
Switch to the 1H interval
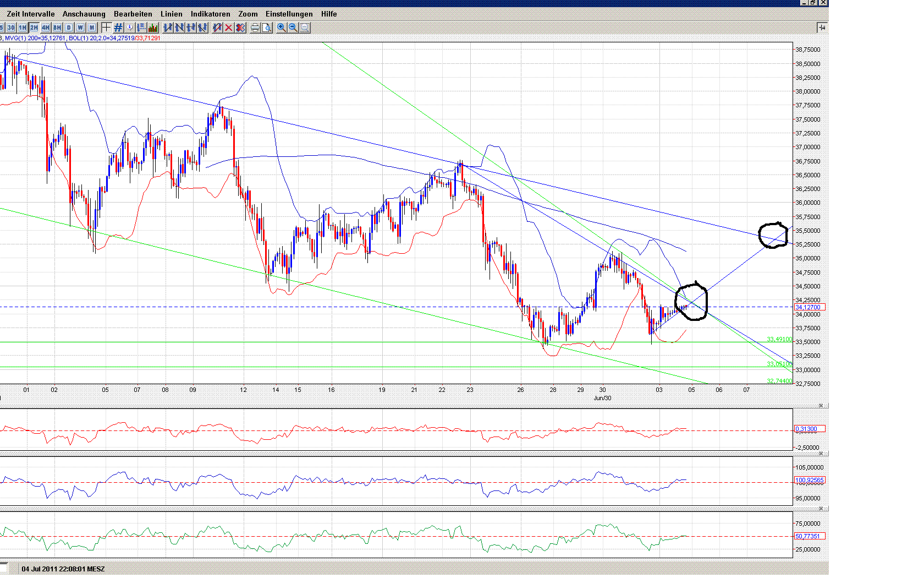point(23,28)
